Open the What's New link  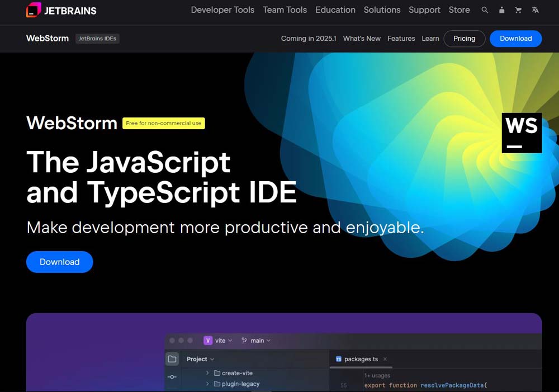pos(362,39)
